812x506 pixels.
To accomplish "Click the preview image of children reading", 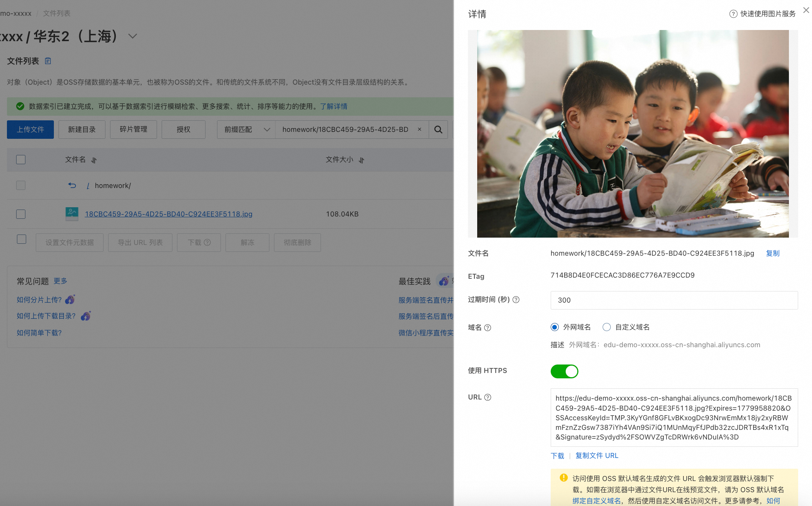I will (633, 134).
